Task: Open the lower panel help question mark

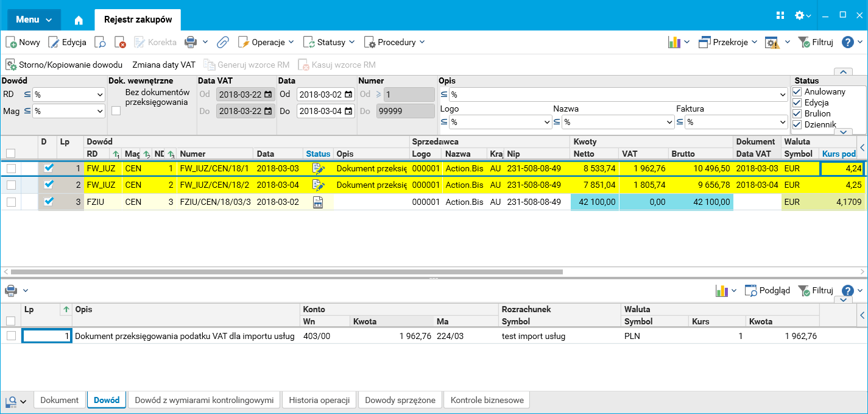Action: (848, 291)
